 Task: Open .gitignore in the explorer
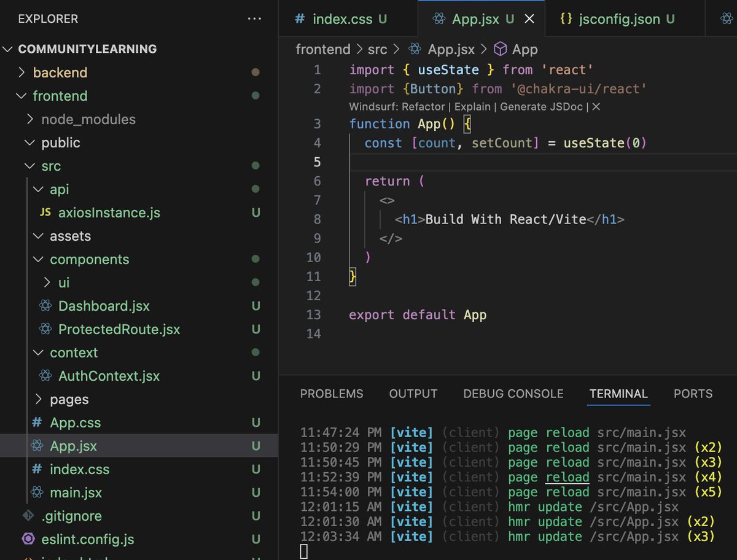click(x=72, y=516)
